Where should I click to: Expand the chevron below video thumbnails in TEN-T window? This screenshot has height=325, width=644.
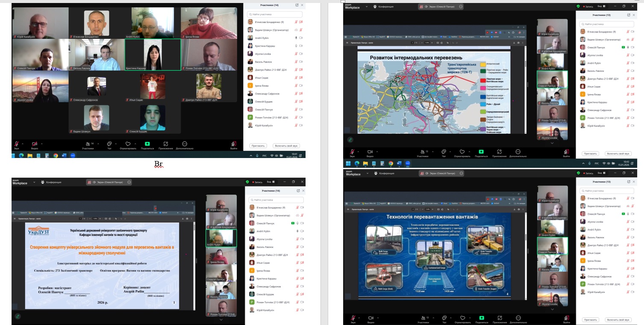(552, 143)
